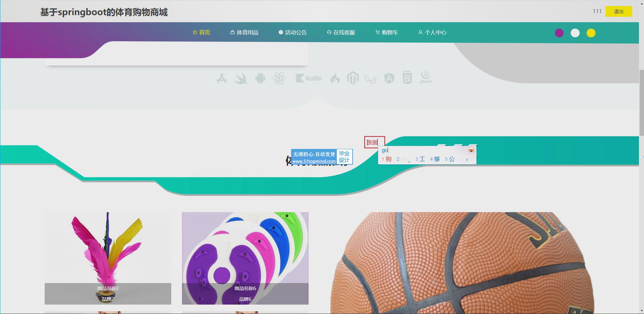Open the 购物车 menu item

[386, 33]
